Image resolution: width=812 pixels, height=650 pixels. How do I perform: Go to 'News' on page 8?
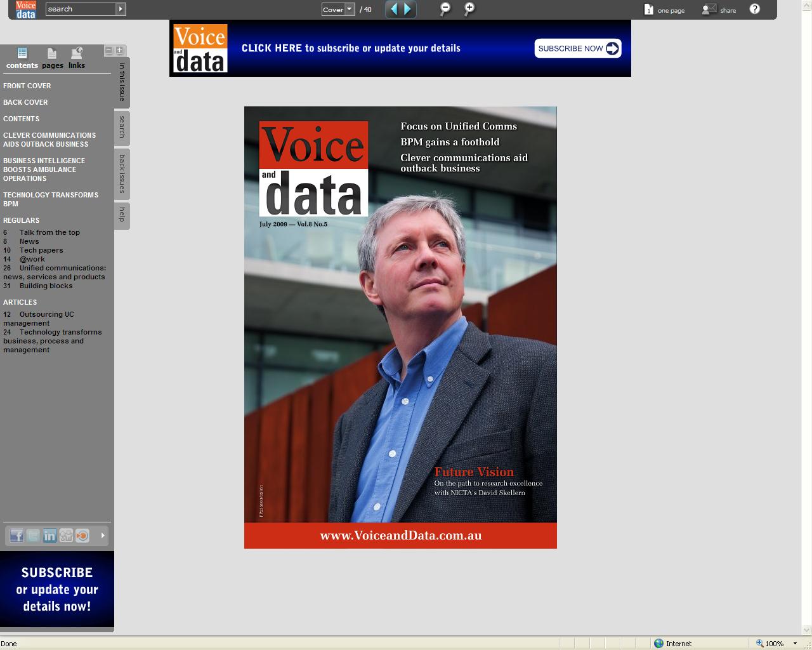pyautogui.click(x=22, y=241)
